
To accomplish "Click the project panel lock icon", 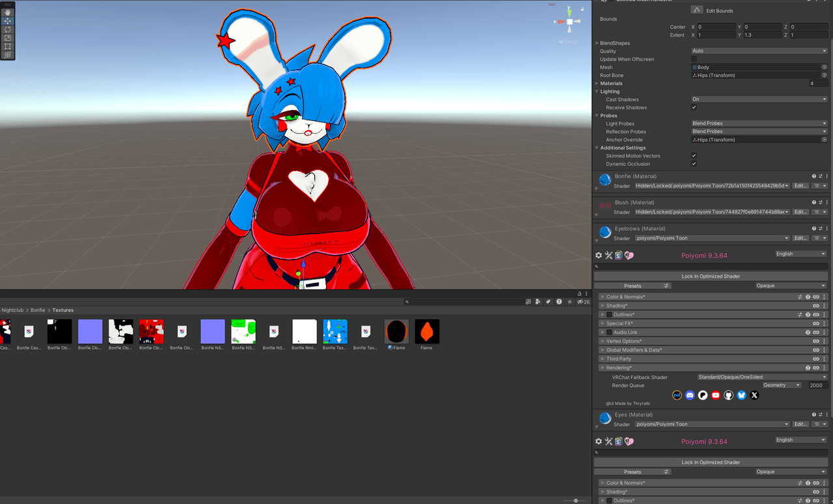I will (x=579, y=294).
